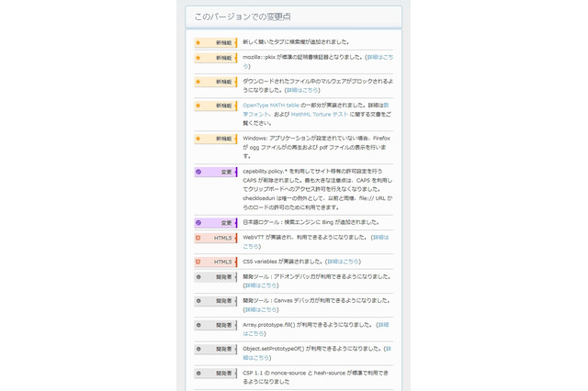
Task: Click the text 日本語ロケール: 検索エンジンに Bing
Action: [311, 222]
